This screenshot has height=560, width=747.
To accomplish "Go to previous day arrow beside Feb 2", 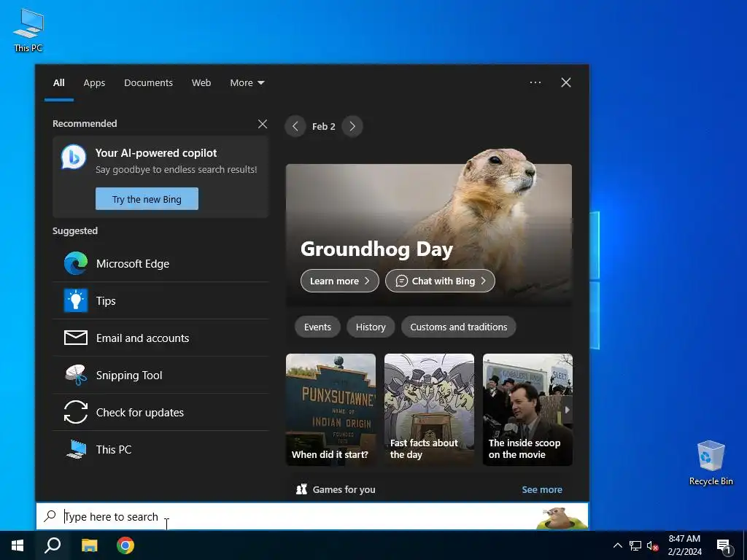I will point(295,126).
